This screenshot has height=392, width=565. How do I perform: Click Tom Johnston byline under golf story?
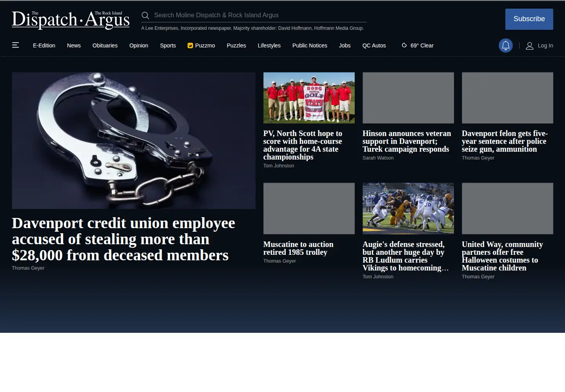(279, 166)
